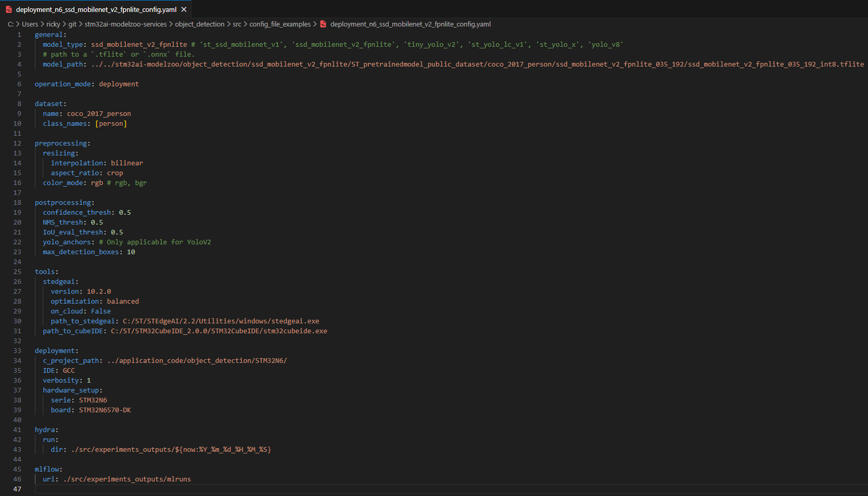Click the 'False' value of on_cloud
Image resolution: width=868 pixels, height=496 pixels.
pyautogui.click(x=101, y=311)
